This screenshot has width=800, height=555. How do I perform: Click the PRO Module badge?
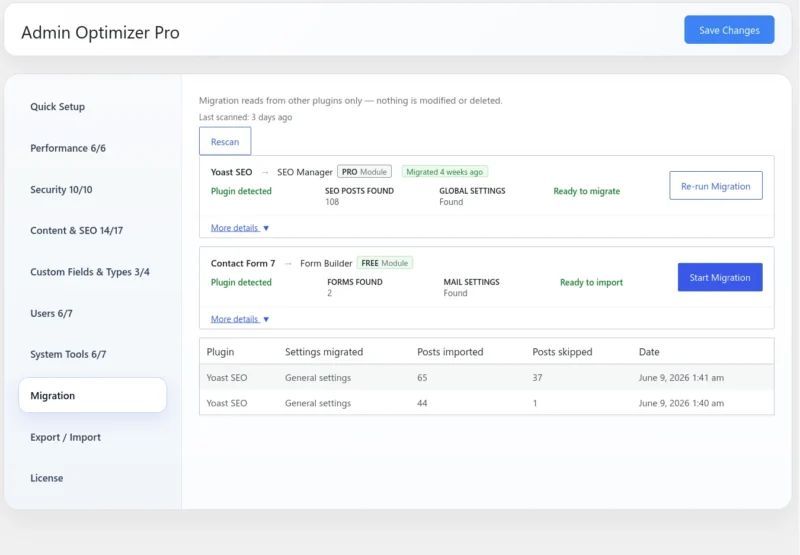(364, 171)
